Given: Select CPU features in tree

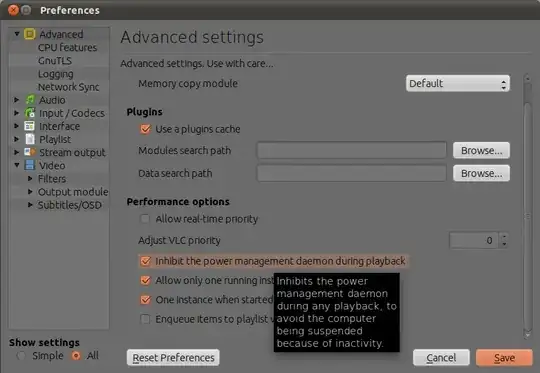Looking at the screenshot, I should [68, 47].
